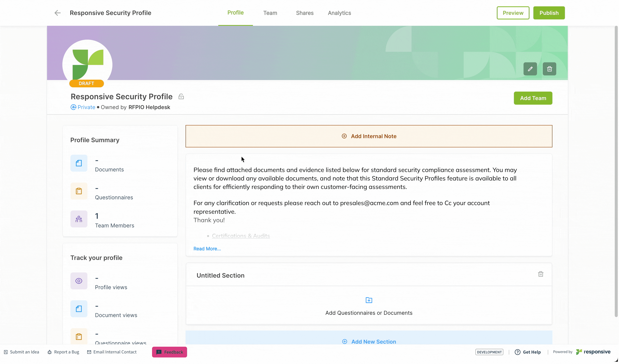Screen dimensions: 619x364
Task: Switch to the Shares tab
Action: tap(305, 13)
